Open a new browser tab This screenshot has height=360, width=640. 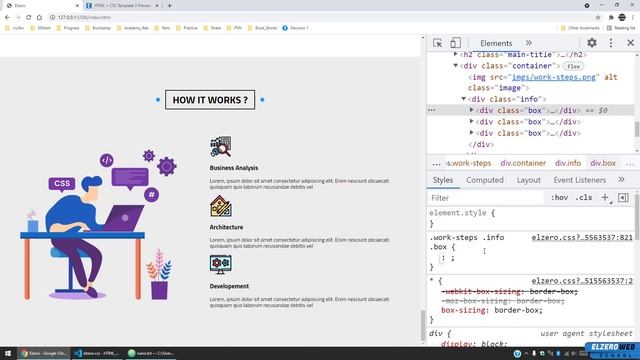click(169, 6)
